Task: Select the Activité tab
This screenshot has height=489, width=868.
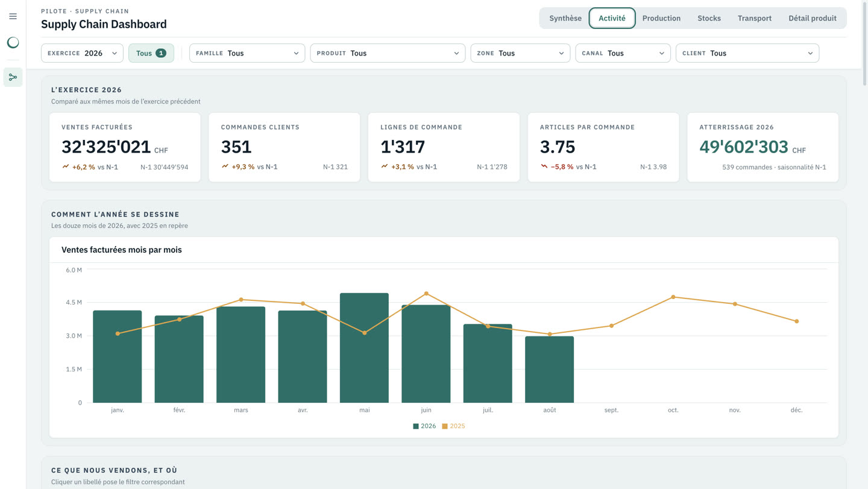Action: pyautogui.click(x=612, y=18)
